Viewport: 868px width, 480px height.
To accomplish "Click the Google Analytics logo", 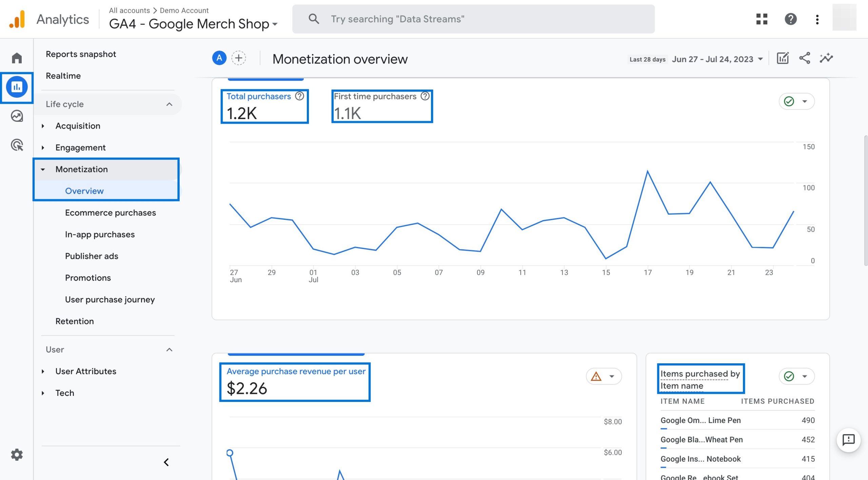I will coord(17,19).
